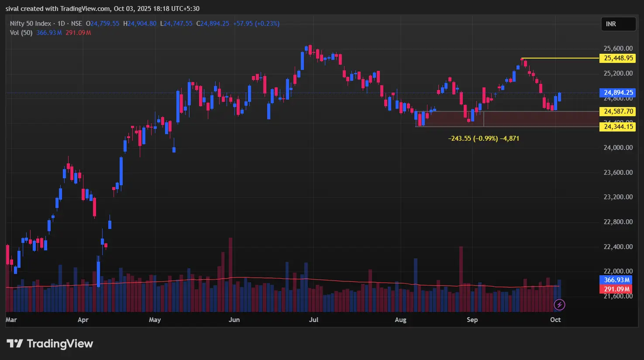Click the Aug label on time axis

(400, 320)
